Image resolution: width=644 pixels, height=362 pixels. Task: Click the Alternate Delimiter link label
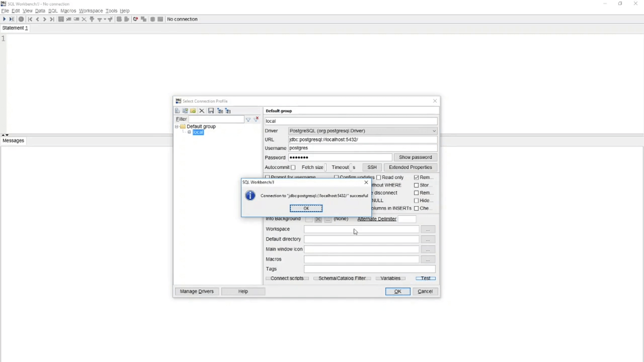point(377,219)
